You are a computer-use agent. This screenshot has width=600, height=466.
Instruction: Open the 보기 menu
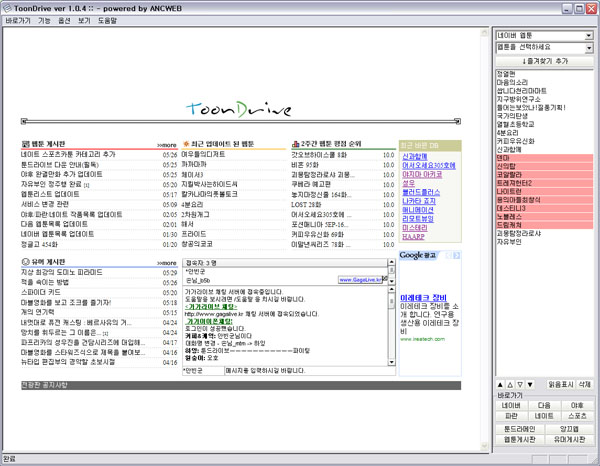click(x=84, y=21)
